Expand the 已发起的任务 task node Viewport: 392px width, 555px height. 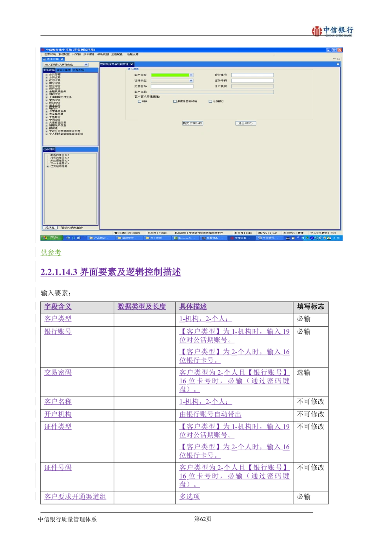coord(47,166)
